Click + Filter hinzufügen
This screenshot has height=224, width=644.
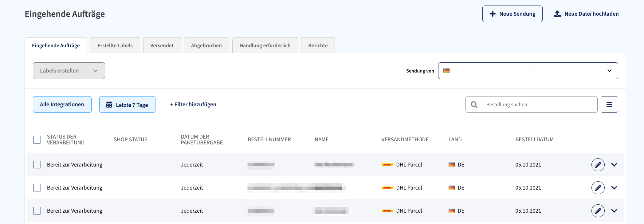coord(193,104)
